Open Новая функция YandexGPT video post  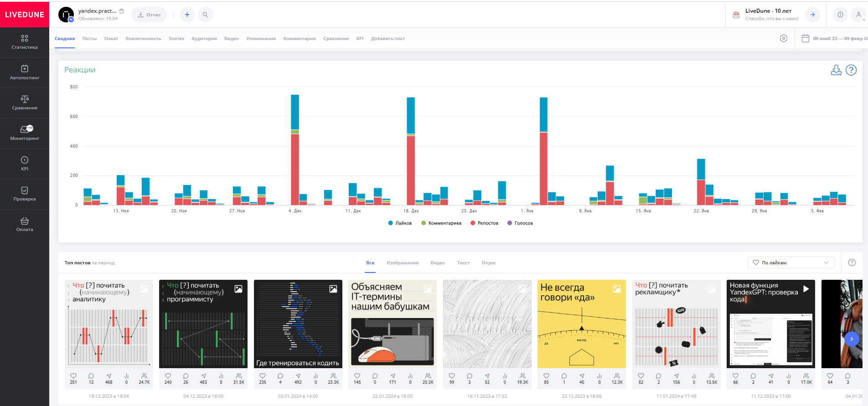pos(771,324)
